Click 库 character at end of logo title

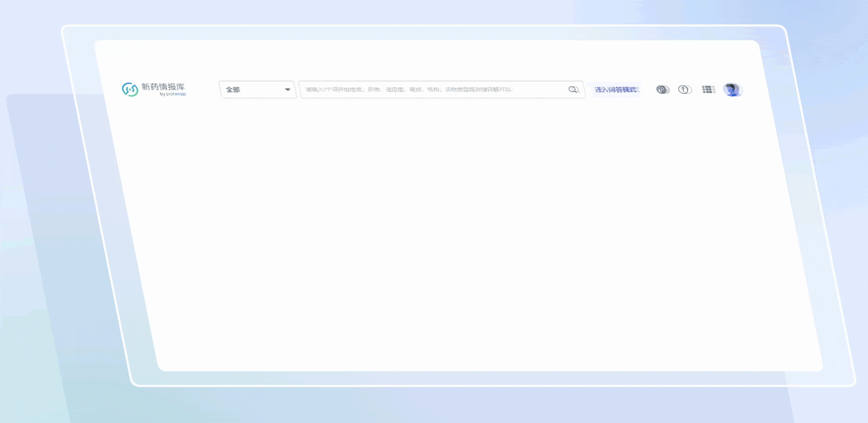(x=180, y=87)
